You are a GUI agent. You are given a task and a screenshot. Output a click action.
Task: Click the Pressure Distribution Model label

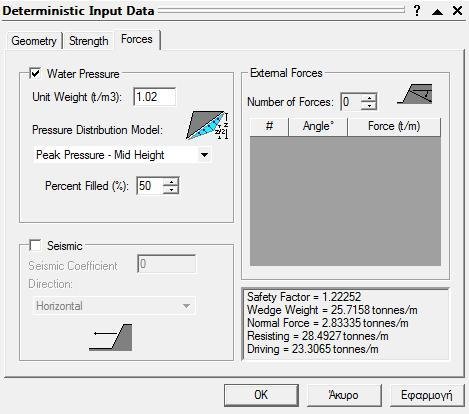97,130
